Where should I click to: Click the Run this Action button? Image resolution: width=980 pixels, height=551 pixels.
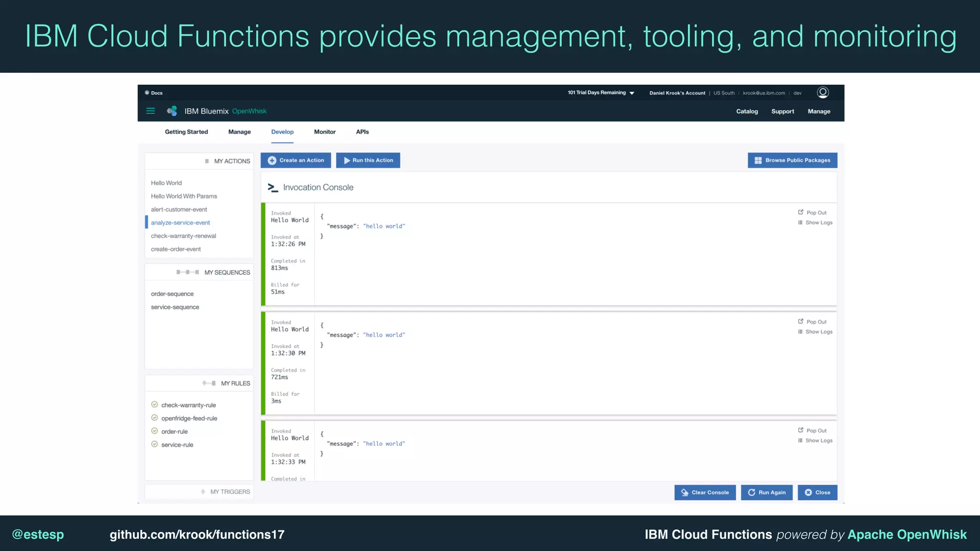[x=368, y=160]
